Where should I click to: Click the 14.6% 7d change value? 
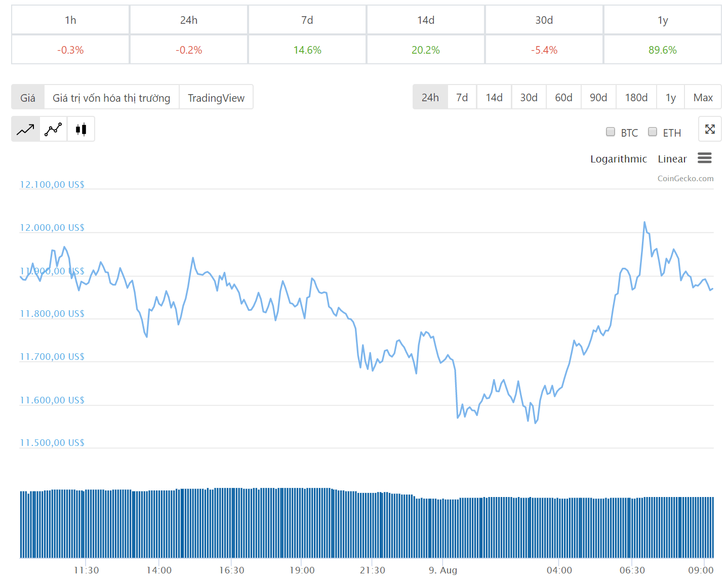307,50
